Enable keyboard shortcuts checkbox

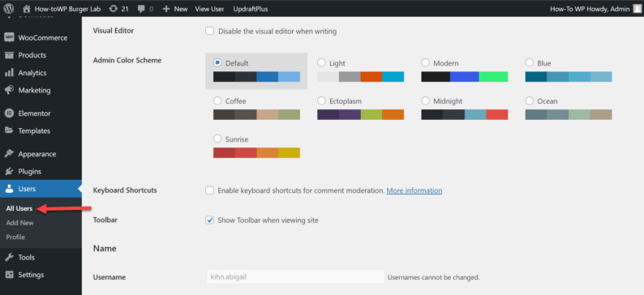(x=209, y=190)
